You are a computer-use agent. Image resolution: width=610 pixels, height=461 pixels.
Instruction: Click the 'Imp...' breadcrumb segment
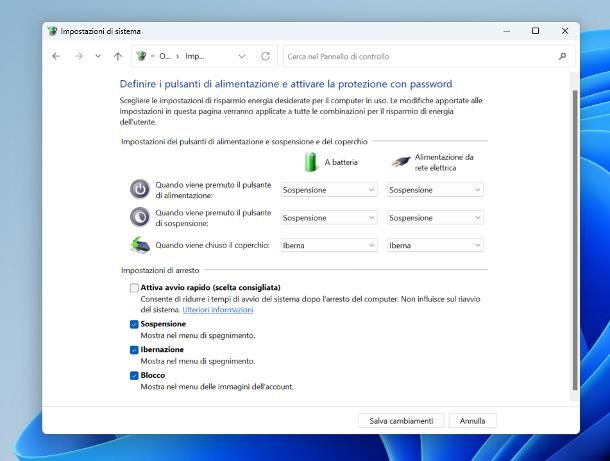click(195, 56)
